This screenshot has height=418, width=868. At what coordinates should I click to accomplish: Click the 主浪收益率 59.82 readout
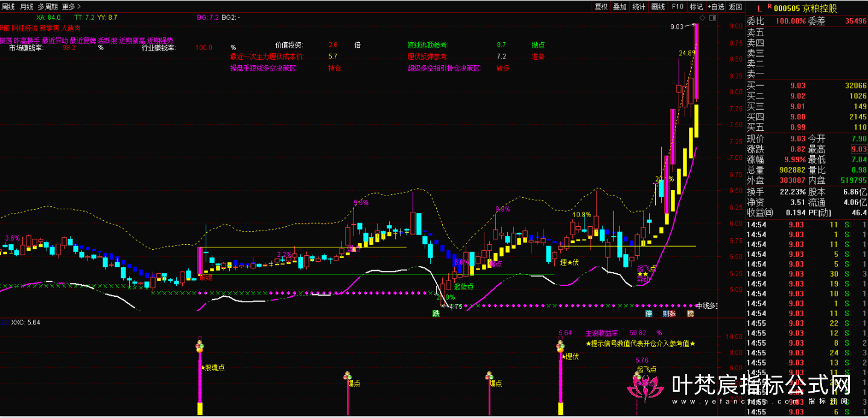click(x=624, y=332)
